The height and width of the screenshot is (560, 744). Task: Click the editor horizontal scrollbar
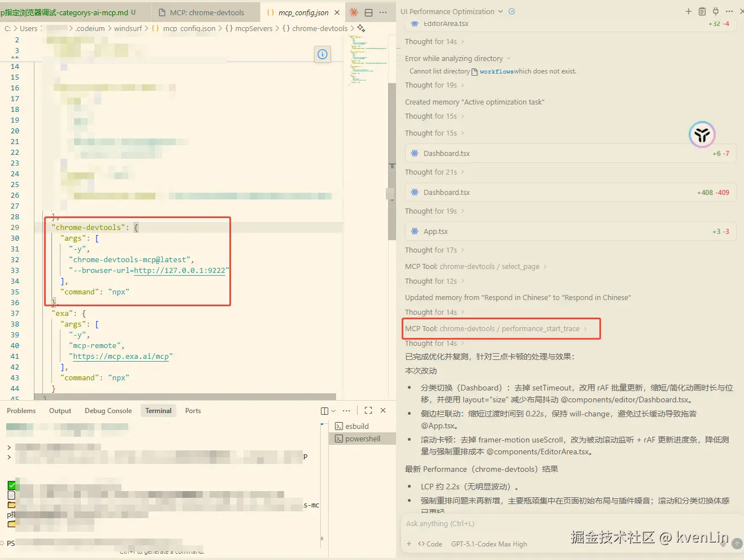coord(185,397)
